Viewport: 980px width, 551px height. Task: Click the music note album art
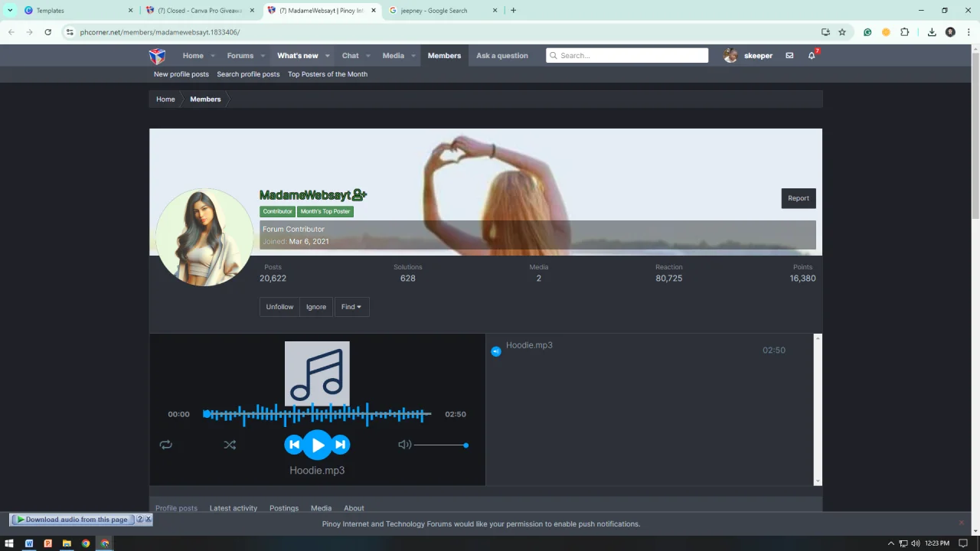[317, 373]
